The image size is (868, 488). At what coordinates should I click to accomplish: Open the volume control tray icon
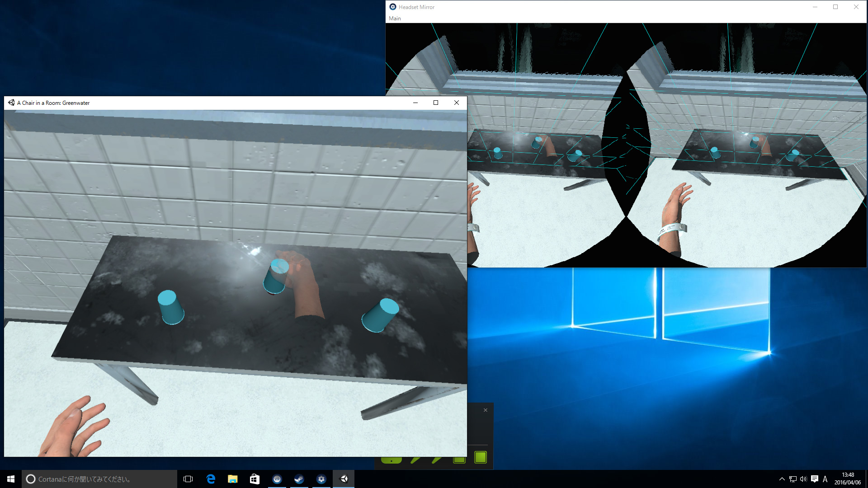[x=803, y=479]
